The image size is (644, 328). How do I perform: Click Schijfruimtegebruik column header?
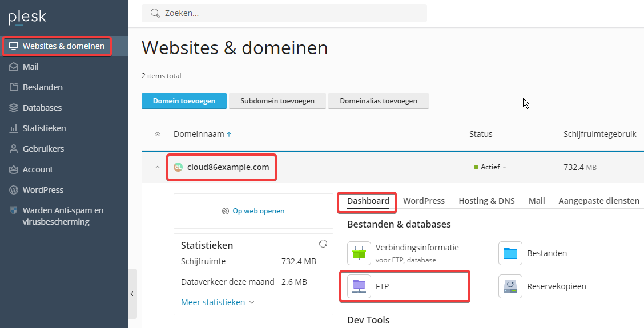599,134
